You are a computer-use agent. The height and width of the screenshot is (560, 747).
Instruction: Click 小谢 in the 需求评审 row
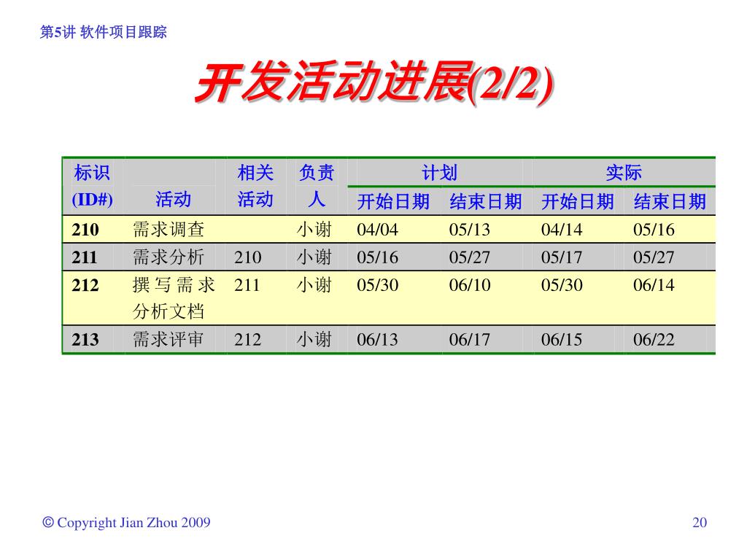(x=314, y=340)
